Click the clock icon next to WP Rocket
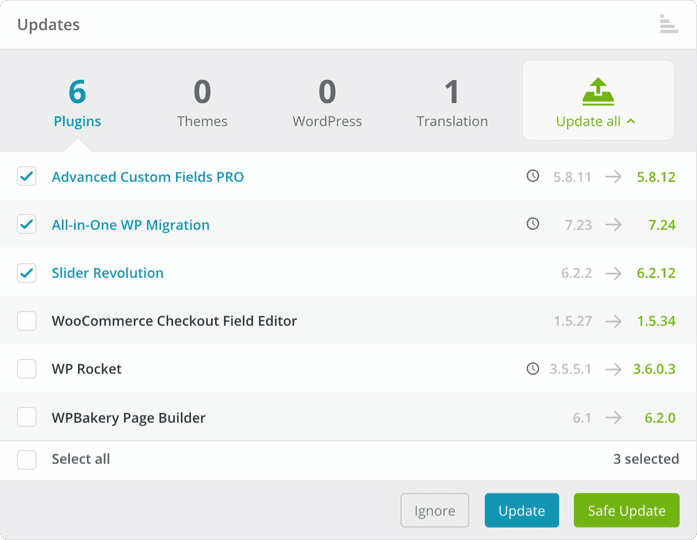Image resolution: width=697 pixels, height=540 pixels. point(533,368)
